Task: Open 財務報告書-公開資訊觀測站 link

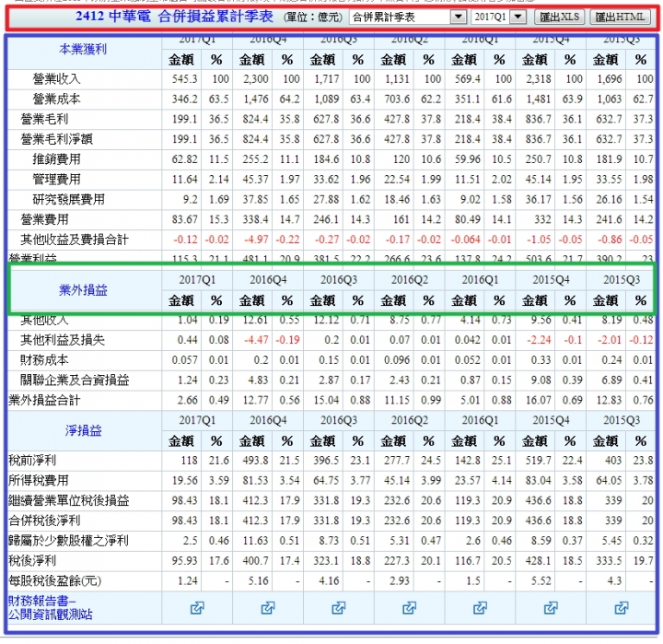Action: 50,608
